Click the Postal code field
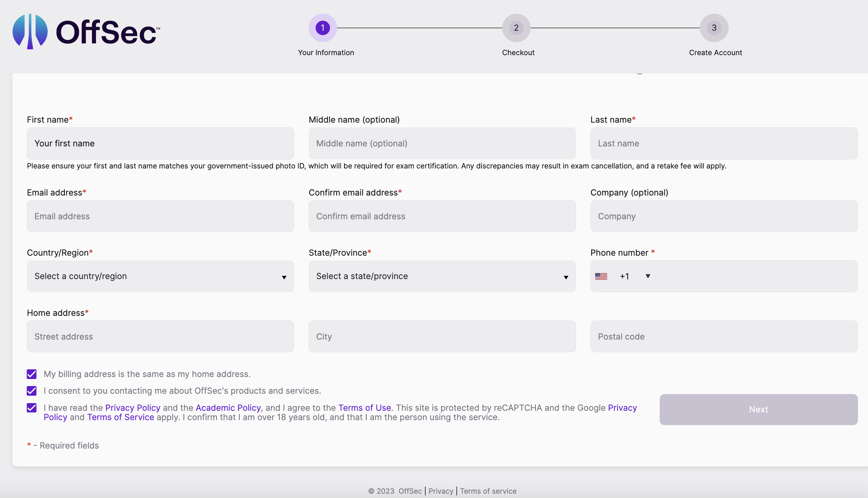 (723, 336)
